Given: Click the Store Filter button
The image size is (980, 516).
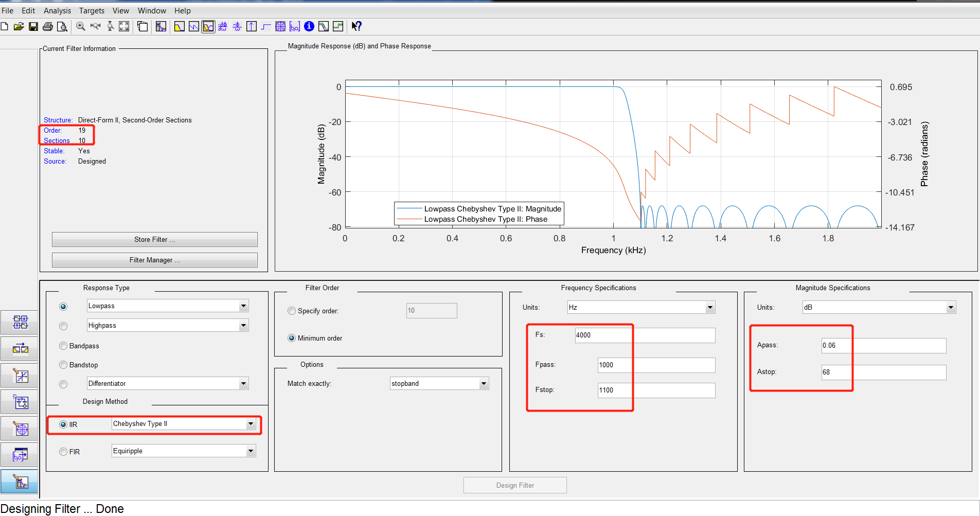Looking at the screenshot, I should point(154,240).
